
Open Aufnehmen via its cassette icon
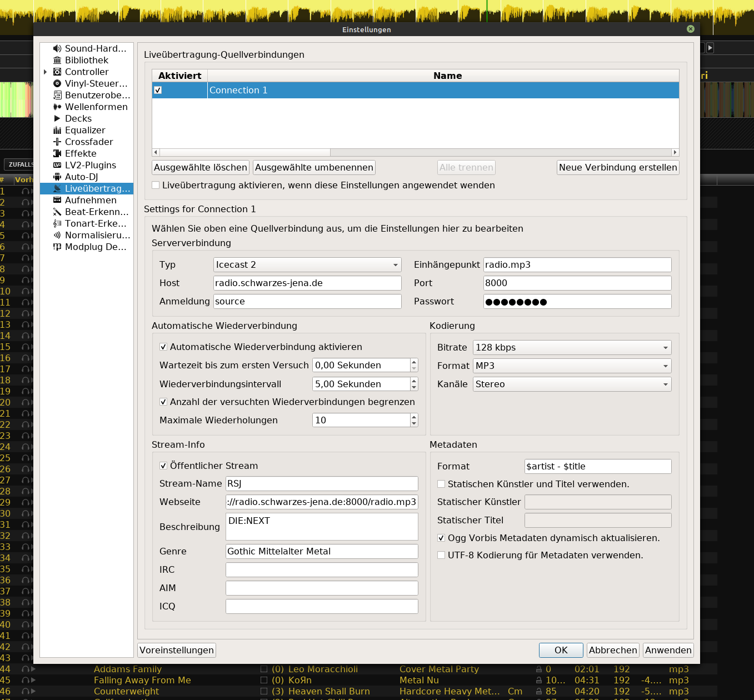click(57, 200)
